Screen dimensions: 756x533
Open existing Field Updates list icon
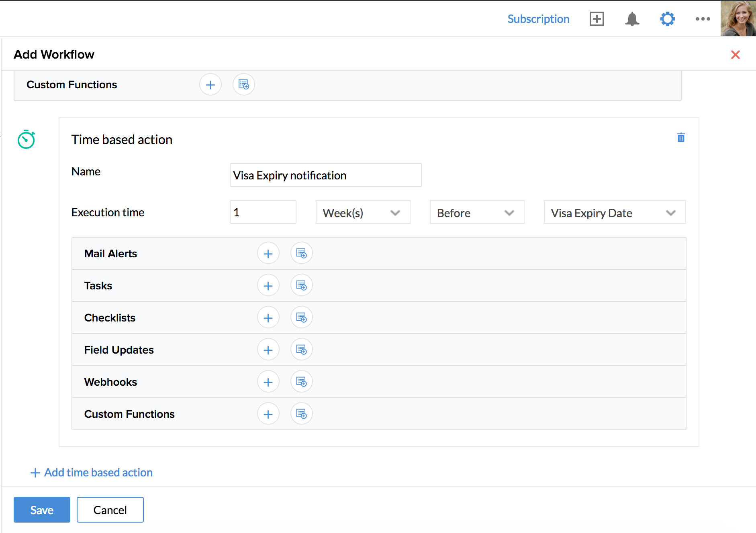point(301,350)
